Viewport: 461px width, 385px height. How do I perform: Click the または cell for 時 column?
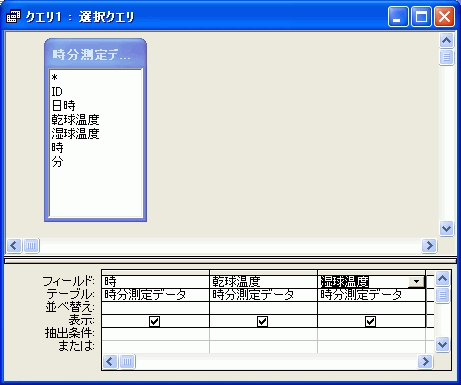[155, 347]
